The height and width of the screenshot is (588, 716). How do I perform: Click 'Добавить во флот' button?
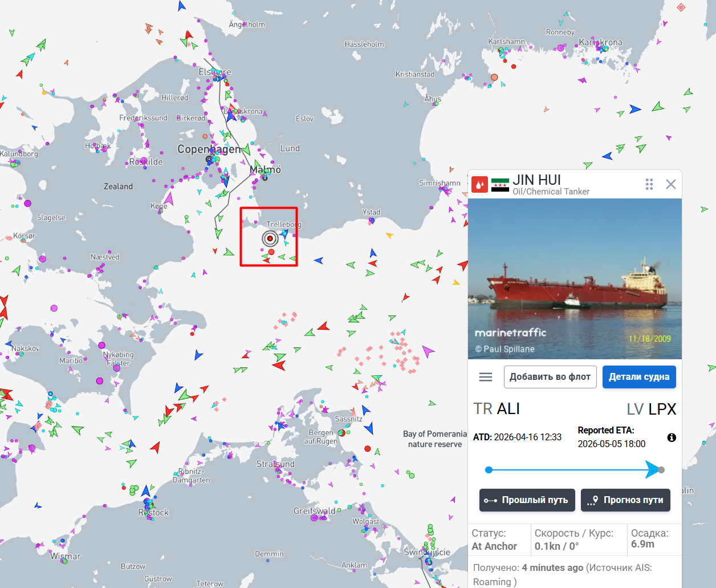pyautogui.click(x=550, y=377)
